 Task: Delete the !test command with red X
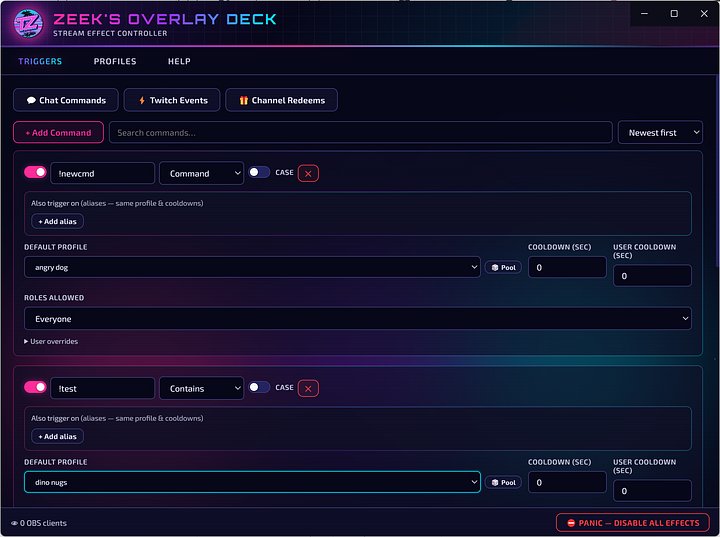[x=308, y=389]
